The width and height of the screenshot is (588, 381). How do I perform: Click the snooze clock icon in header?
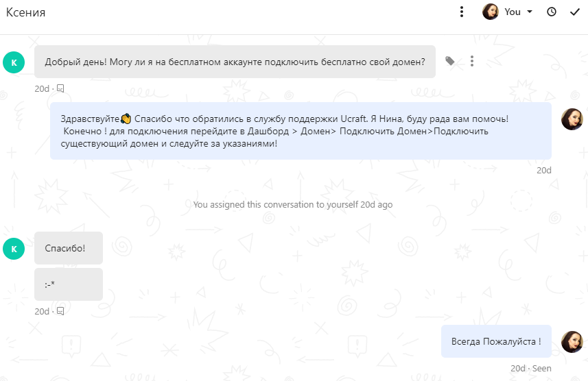click(x=551, y=12)
